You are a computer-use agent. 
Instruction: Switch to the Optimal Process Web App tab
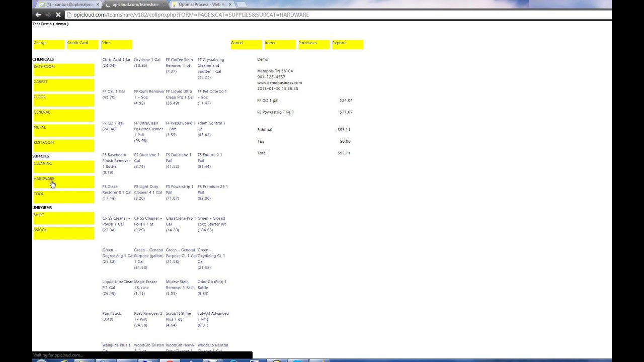point(202,5)
